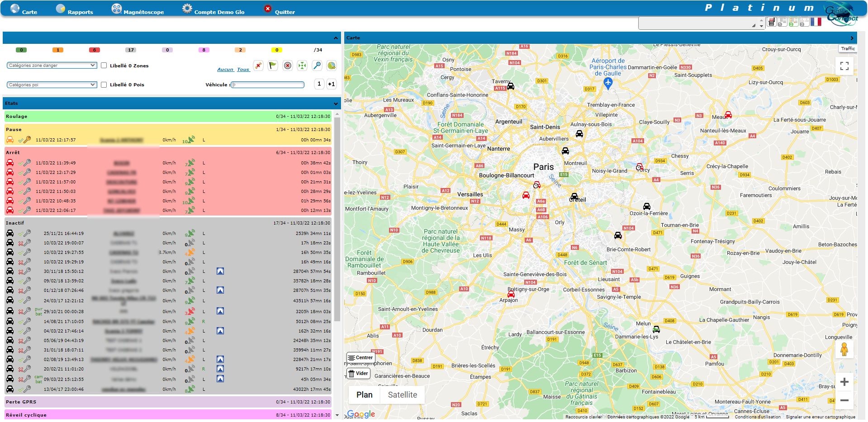Click the Roulage state header

[168, 117]
